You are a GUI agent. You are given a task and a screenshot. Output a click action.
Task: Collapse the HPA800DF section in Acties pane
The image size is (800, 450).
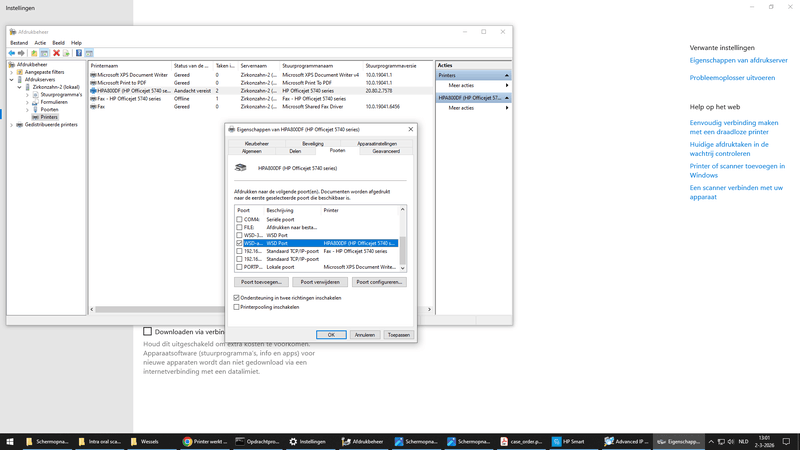507,97
